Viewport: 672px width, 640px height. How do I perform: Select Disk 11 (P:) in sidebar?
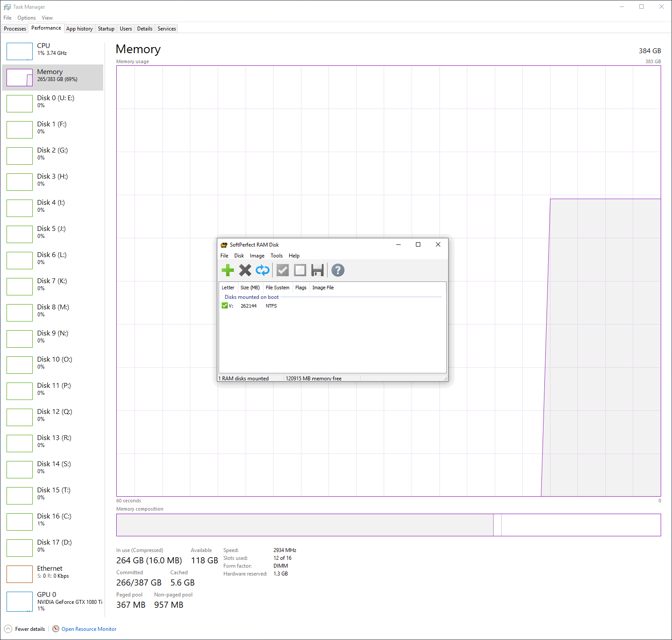pyautogui.click(x=53, y=391)
